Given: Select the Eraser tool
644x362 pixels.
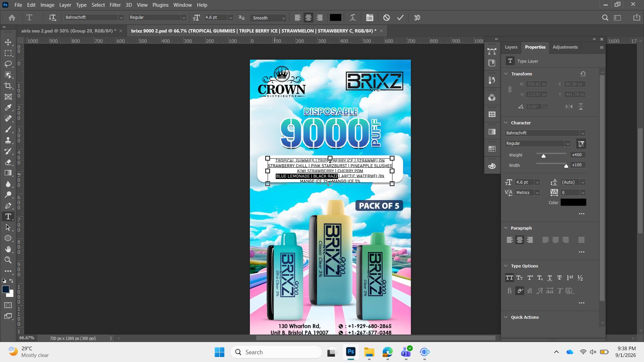Looking at the screenshot, I should [8, 162].
